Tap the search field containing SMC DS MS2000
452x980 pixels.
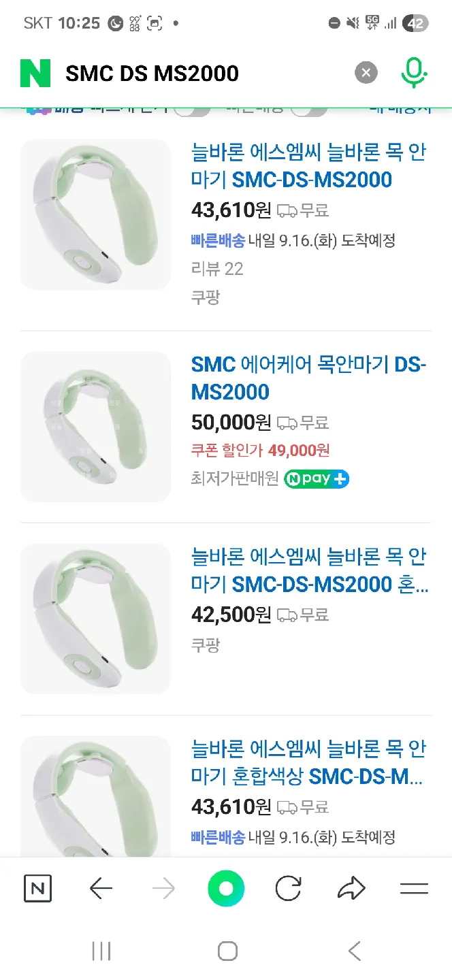tap(204, 73)
